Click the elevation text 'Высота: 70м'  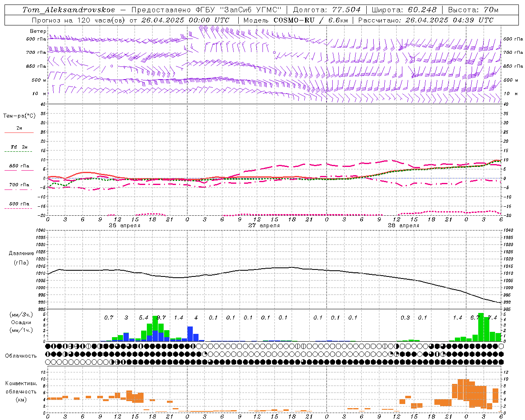coord(473,9)
